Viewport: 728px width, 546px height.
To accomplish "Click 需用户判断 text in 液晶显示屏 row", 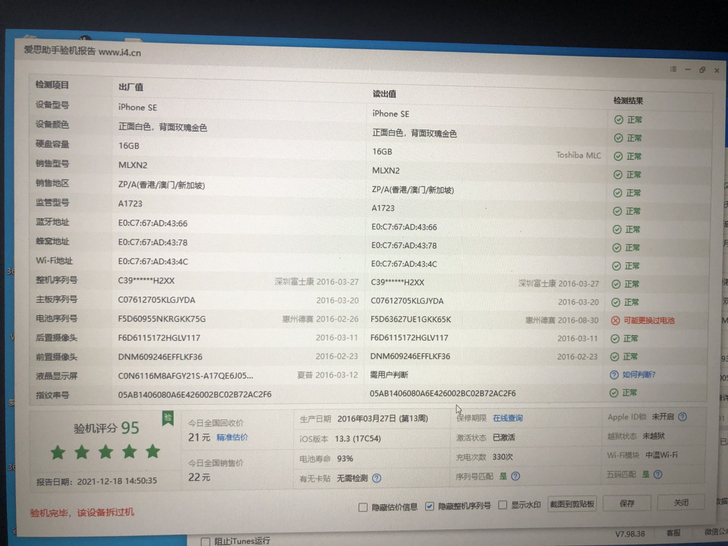I will pyautogui.click(x=389, y=375).
